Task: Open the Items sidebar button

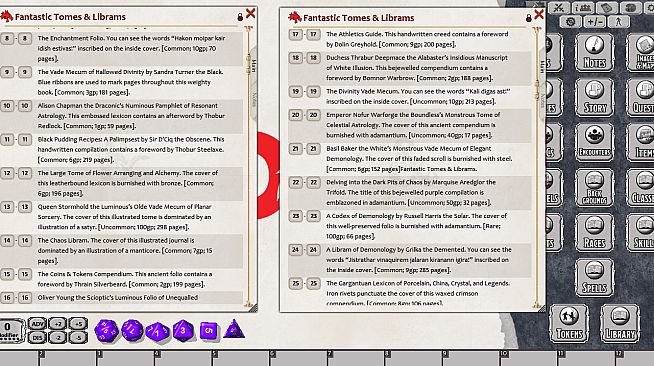Action: tap(641, 142)
